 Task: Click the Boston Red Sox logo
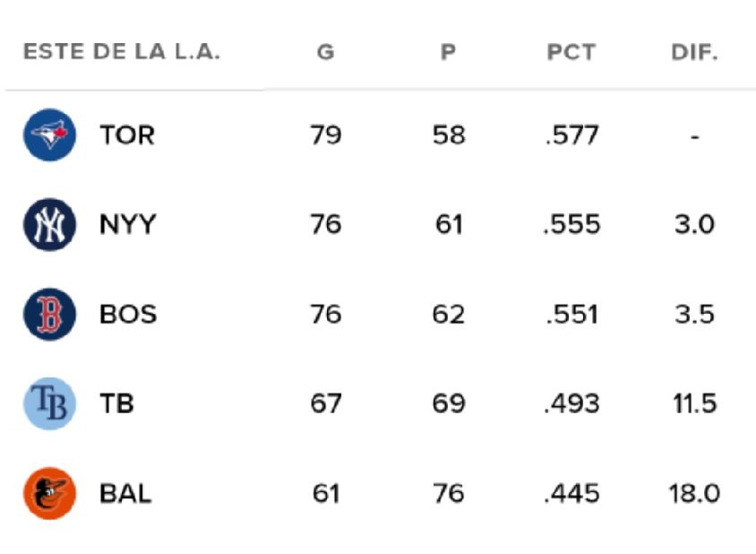tap(49, 314)
